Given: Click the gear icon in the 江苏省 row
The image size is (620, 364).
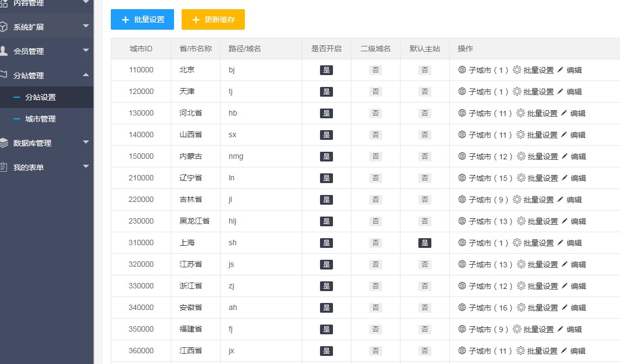Looking at the screenshot, I should [521, 264].
